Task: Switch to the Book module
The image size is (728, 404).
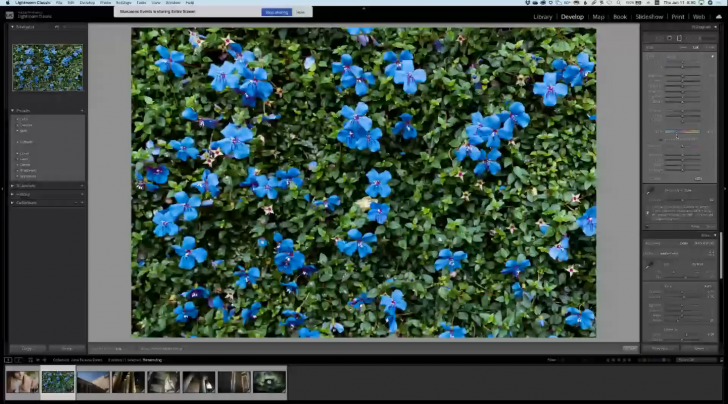Action: [620, 17]
